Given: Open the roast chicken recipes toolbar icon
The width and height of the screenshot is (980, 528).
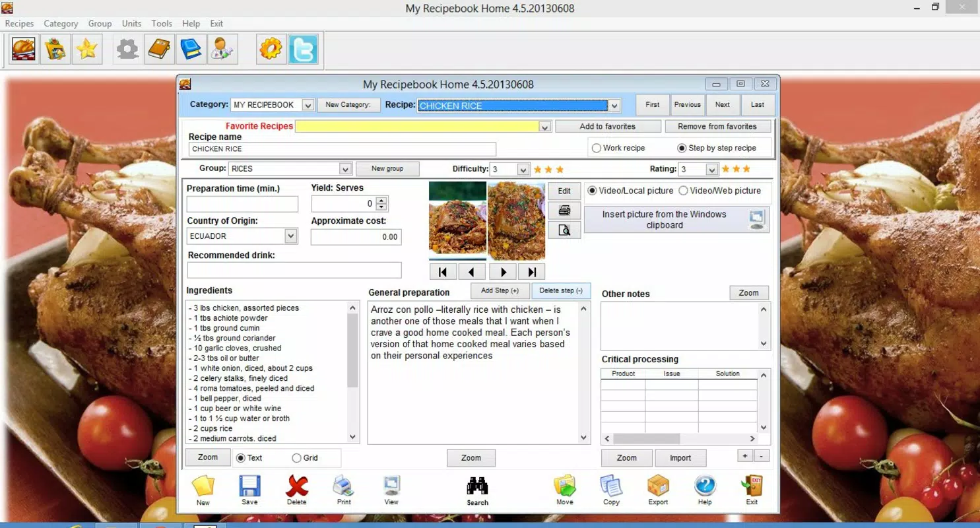Looking at the screenshot, I should pos(24,49).
